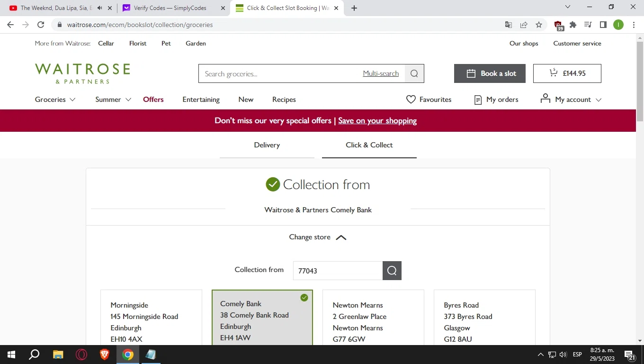Open My orders in the site header
This screenshot has width=644, height=364.
(496, 100)
